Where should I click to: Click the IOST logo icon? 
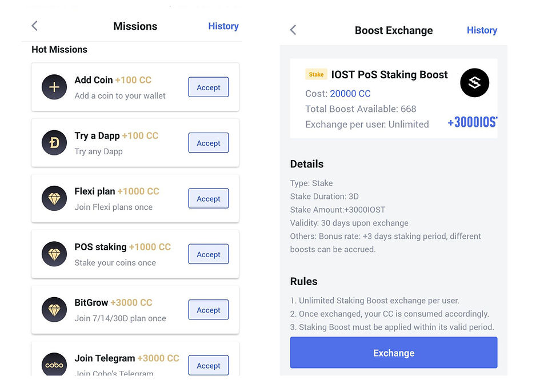click(475, 83)
